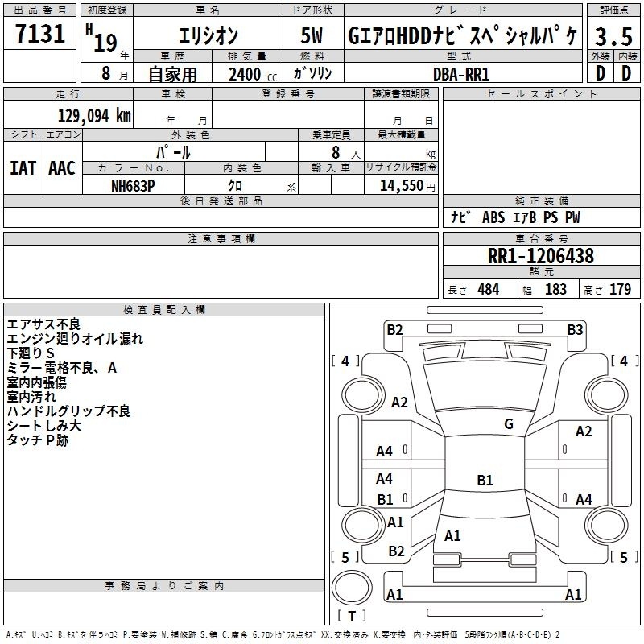This screenshot has width=644, height=644.
Task: Click the ナビ ABS エアB PS PW equipment list
Action: point(515,217)
